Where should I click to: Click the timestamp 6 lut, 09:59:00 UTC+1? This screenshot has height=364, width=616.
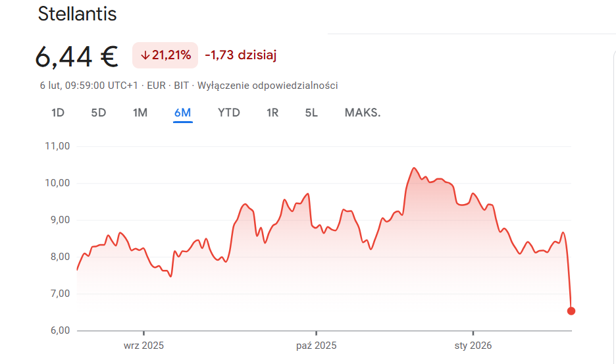[x=89, y=86]
